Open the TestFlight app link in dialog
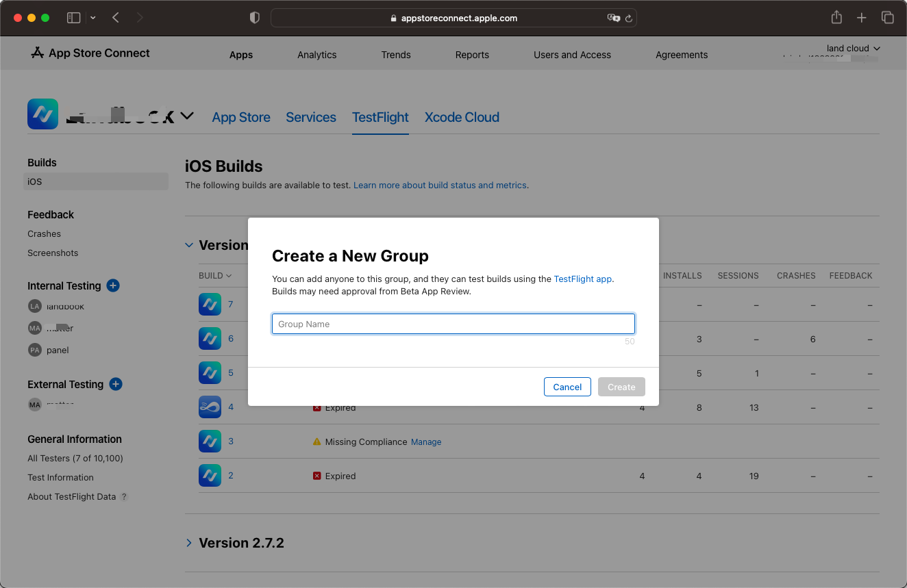 [583, 279]
